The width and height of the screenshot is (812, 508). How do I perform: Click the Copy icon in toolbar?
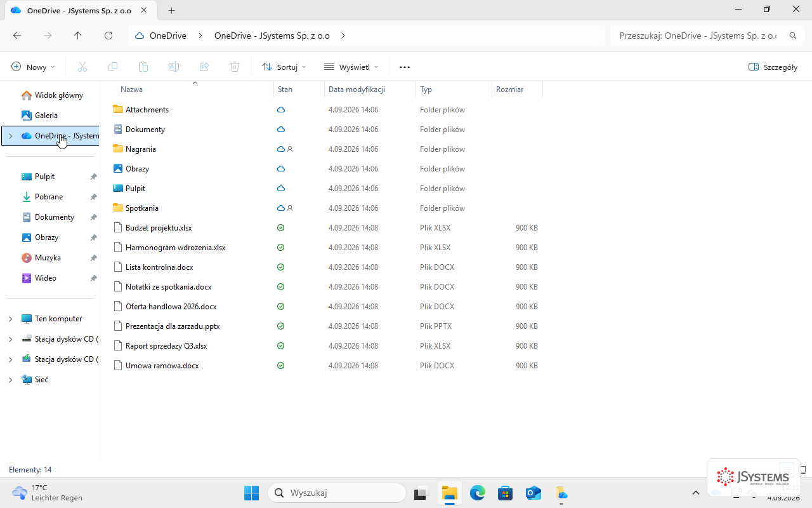[x=113, y=67]
